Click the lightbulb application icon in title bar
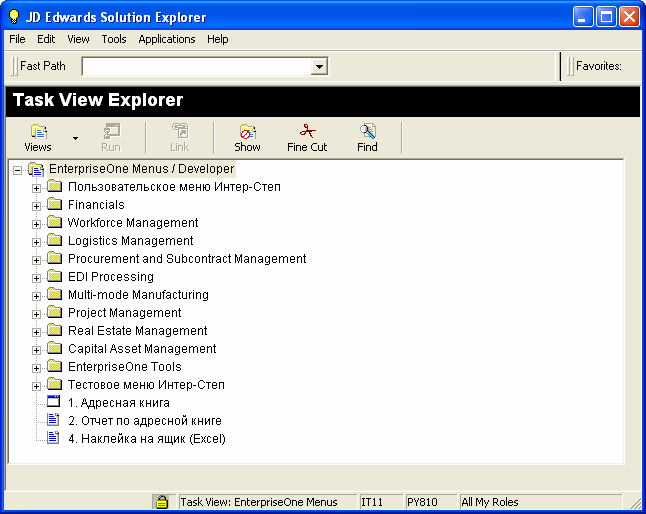Screen dimensions: 646x514 click(14, 16)
